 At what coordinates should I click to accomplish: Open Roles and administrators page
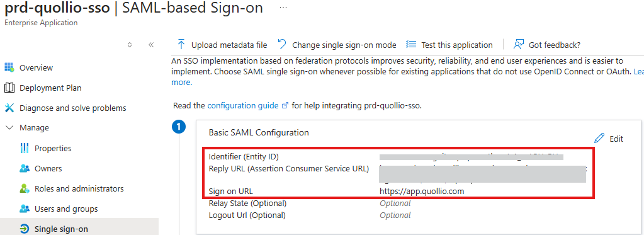pos(79,188)
